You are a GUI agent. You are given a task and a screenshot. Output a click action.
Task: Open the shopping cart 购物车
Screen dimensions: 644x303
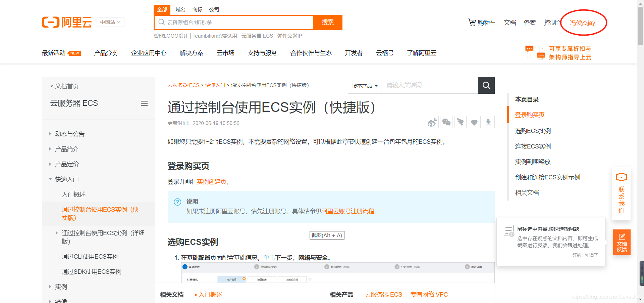(x=482, y=23)
